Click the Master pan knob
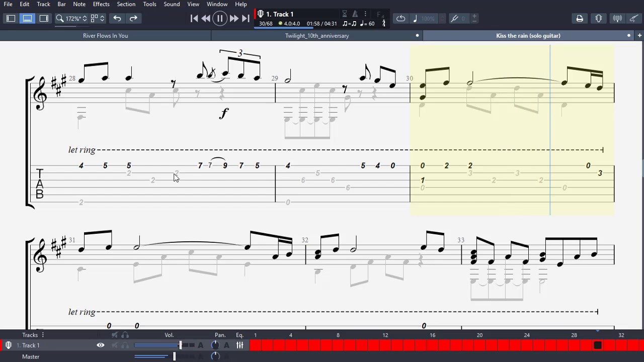644x362 pixels. [215, 356]
